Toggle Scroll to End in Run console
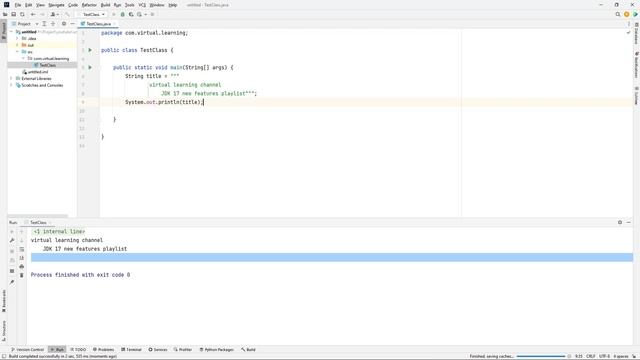 tap(22, 258)
